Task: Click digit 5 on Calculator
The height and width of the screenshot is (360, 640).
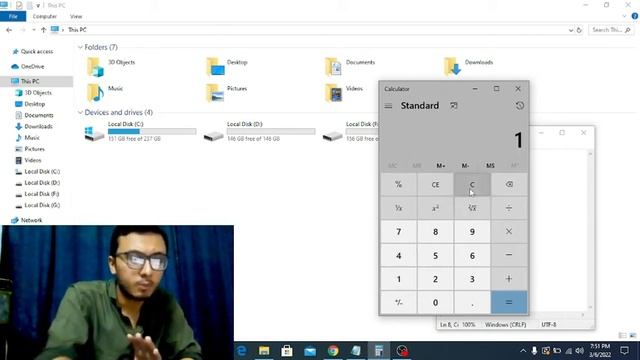Action: pyautogui.click(x=436, y=255)
